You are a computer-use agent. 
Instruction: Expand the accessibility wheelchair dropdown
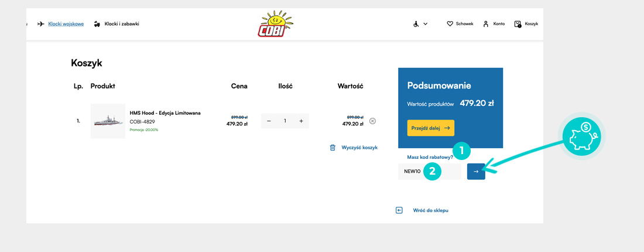coord(420,24)
